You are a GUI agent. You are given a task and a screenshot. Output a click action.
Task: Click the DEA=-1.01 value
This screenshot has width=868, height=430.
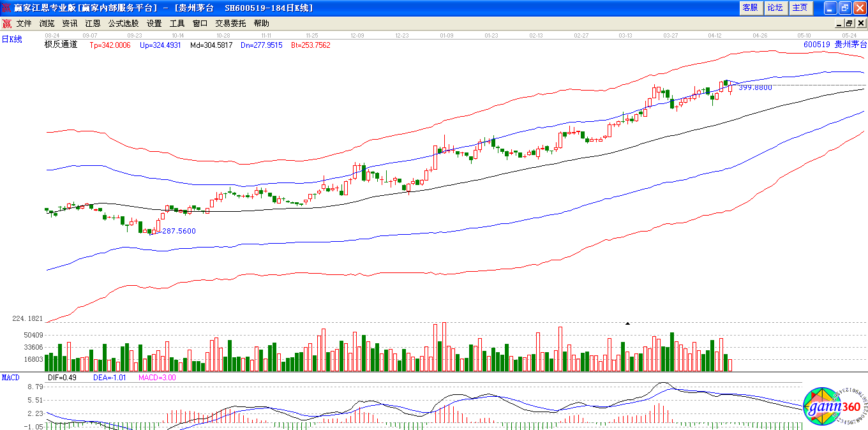pos(110,378)
